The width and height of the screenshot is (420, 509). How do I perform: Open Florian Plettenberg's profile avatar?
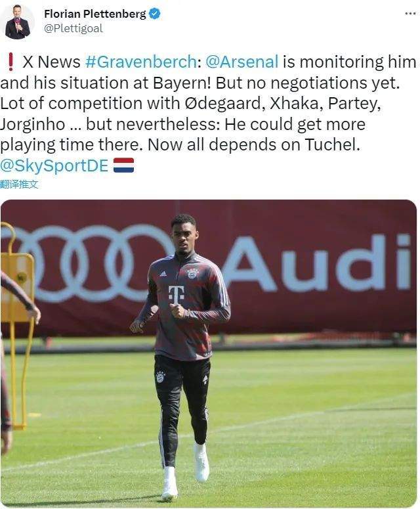click(18, 22)
